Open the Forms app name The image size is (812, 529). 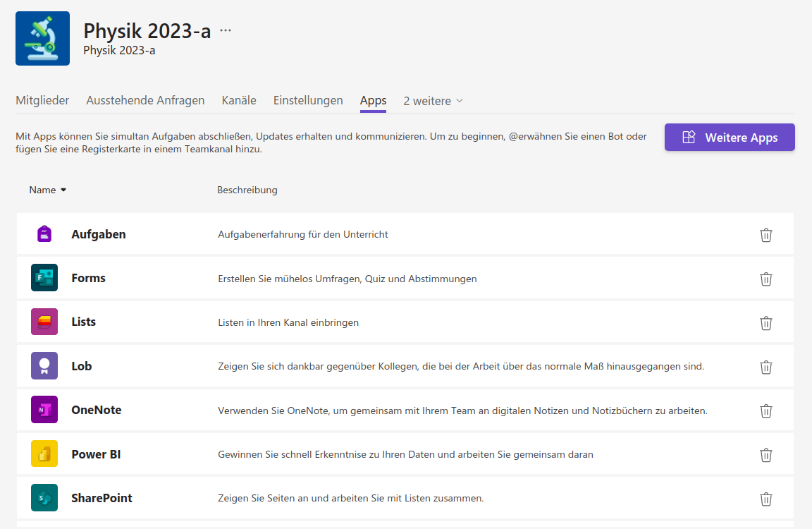(89, 278)
